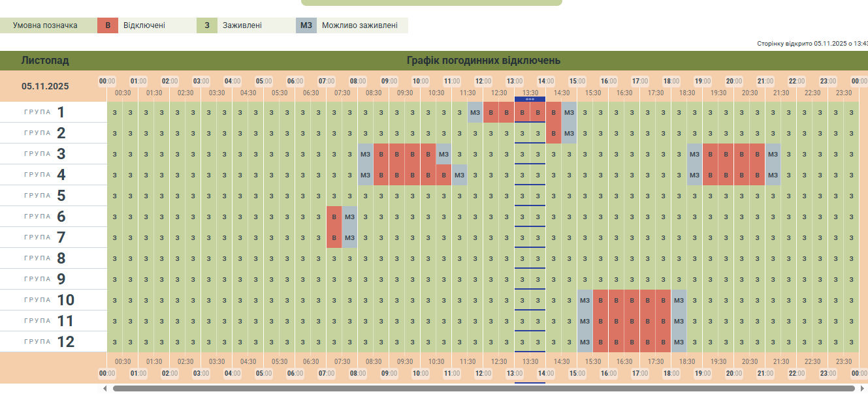Click the 05.11.2025 date cell
This screenshot has height=394, width=868.
pyautogui.click(x=45, y=86)
